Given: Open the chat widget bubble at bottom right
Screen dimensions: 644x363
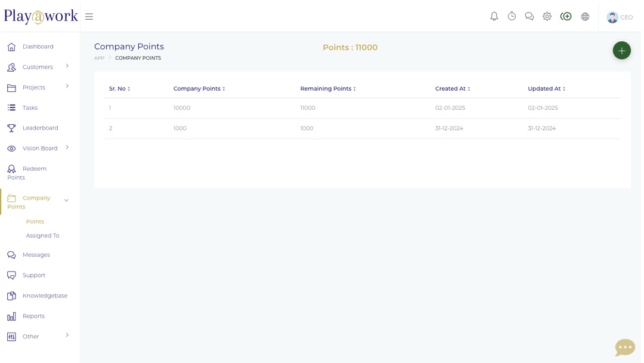Looking at the screenshot, I should pos(624,347).
